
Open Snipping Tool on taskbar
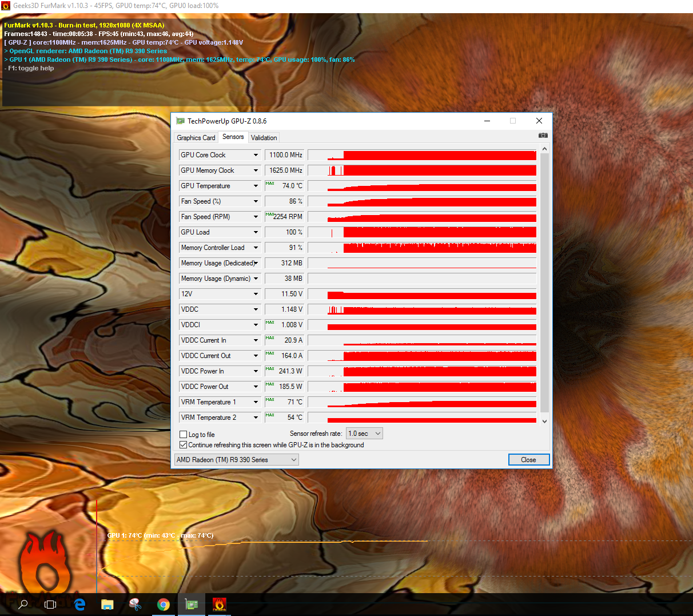(135, 604)
